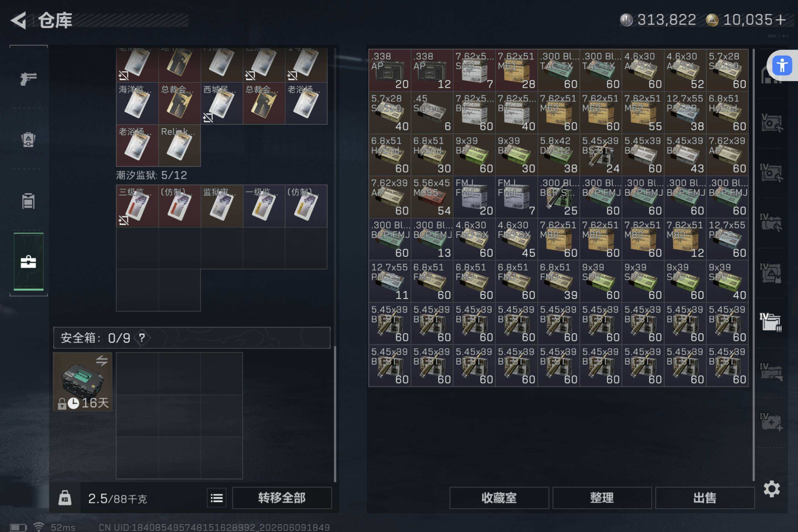Select the tactical vest sidebar icon

(28, 201)
